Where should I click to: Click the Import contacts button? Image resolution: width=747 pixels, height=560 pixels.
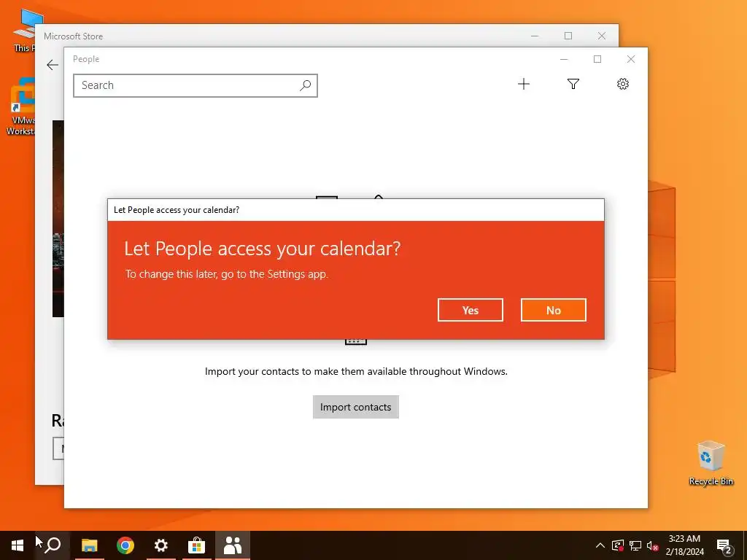click(x=356, y=407)
